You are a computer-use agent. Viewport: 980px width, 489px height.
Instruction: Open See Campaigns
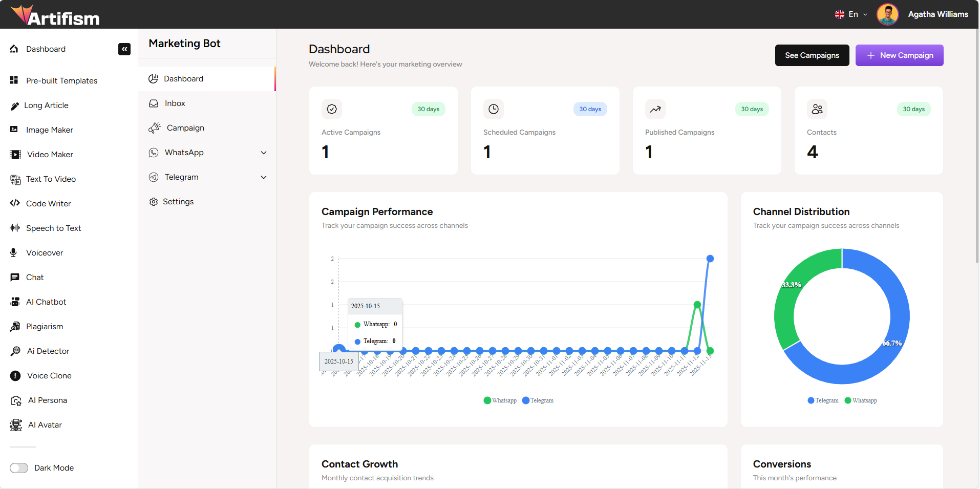click(812, 55)
